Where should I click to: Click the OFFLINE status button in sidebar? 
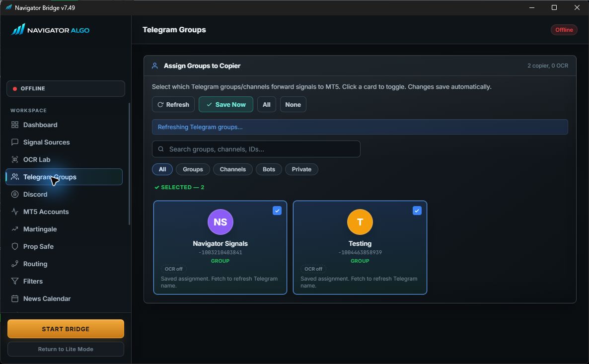66,88
